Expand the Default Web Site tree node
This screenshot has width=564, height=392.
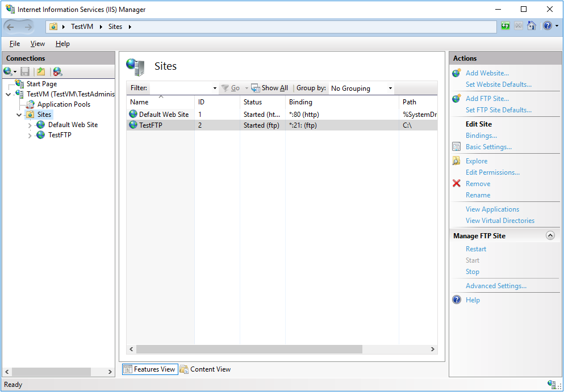[30, 125]
